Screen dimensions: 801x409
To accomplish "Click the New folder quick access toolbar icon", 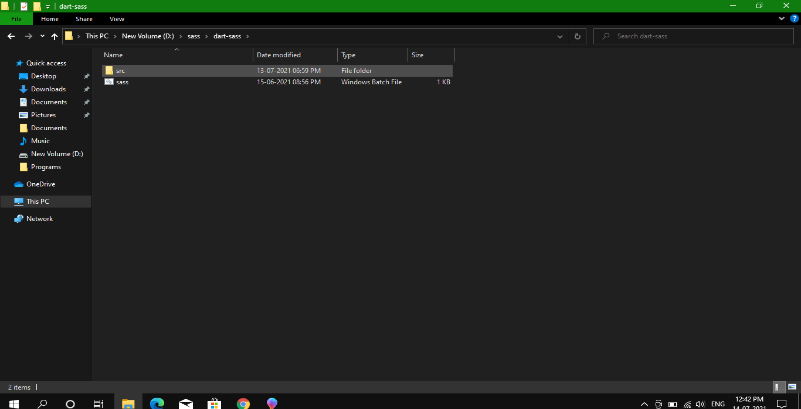I will tap(36, 6).
